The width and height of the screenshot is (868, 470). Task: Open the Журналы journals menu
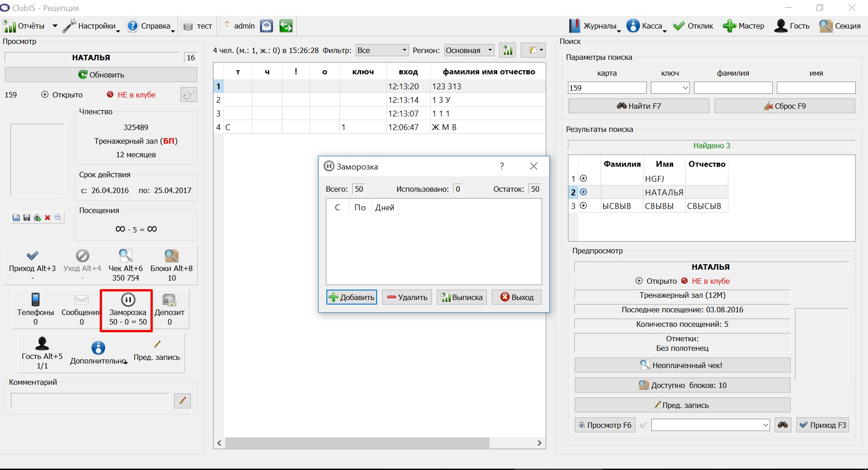click(595, 26)
